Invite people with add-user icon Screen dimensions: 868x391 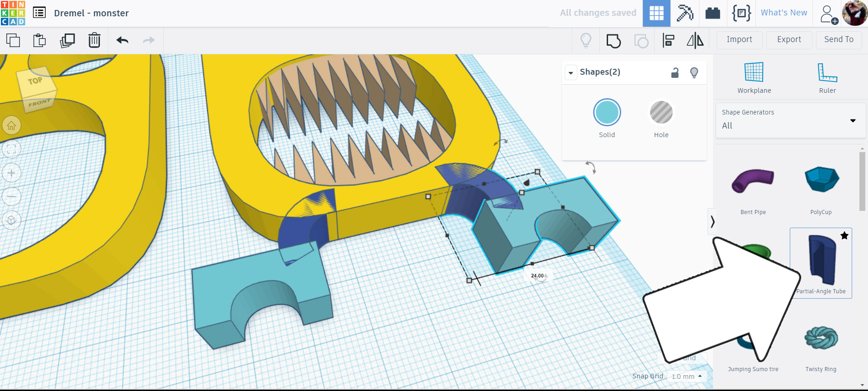[x=829, y=14]
